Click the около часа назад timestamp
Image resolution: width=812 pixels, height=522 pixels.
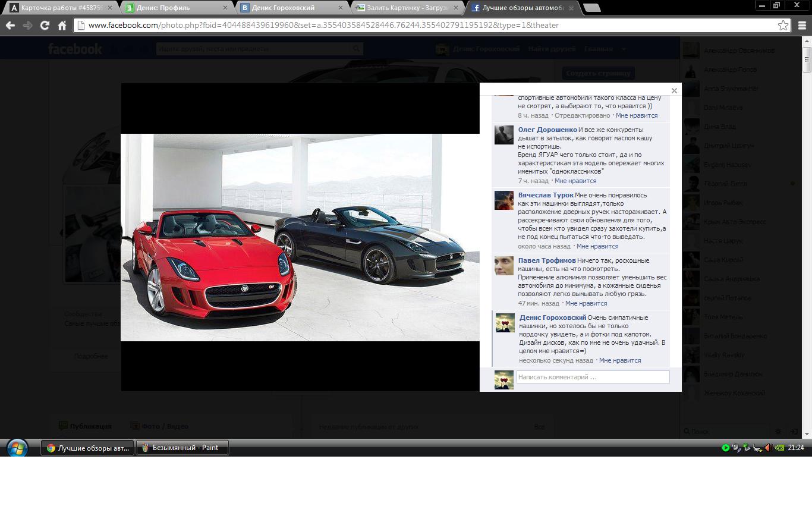544,246
